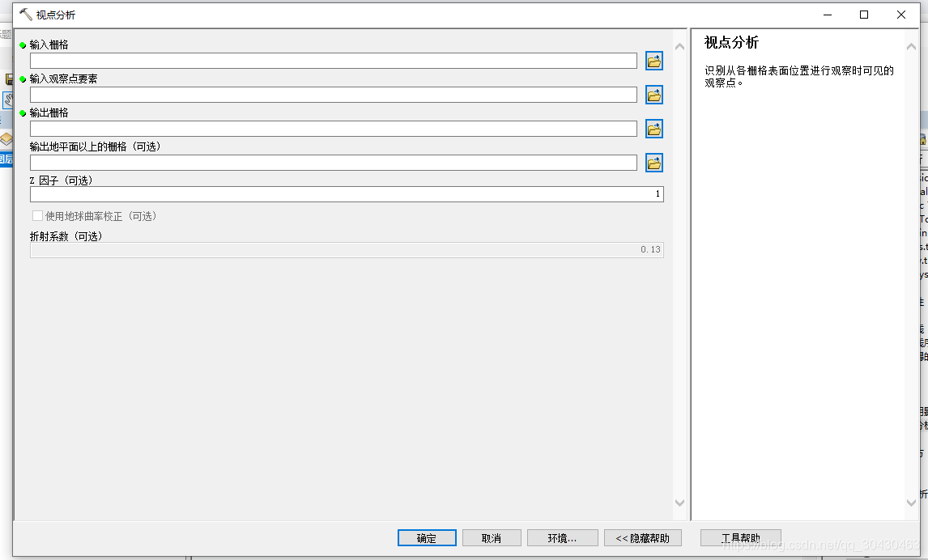Click the scrollbar down arrow
Image resolution: width=928 pixels, height=560 pixels.
tap(679, 501)
